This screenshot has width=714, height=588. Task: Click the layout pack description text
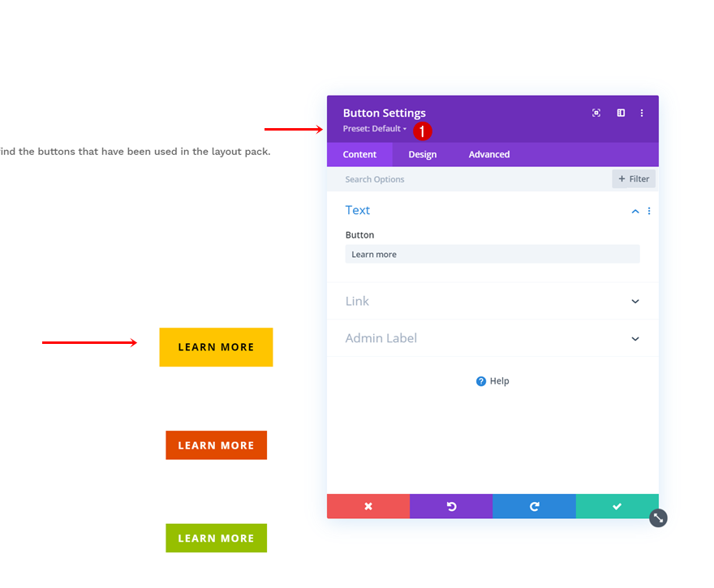pyautogui.click(x=135, y=152)
